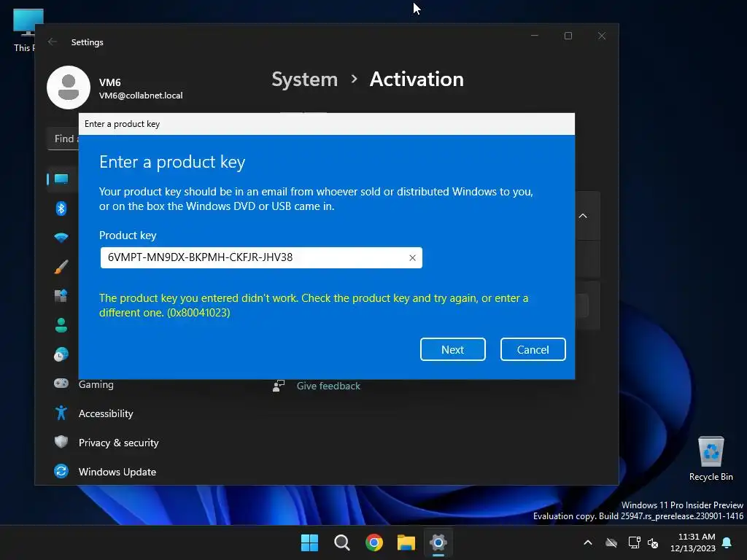
Task: Open the Give feedback link
Action: [x=328, y=386]
